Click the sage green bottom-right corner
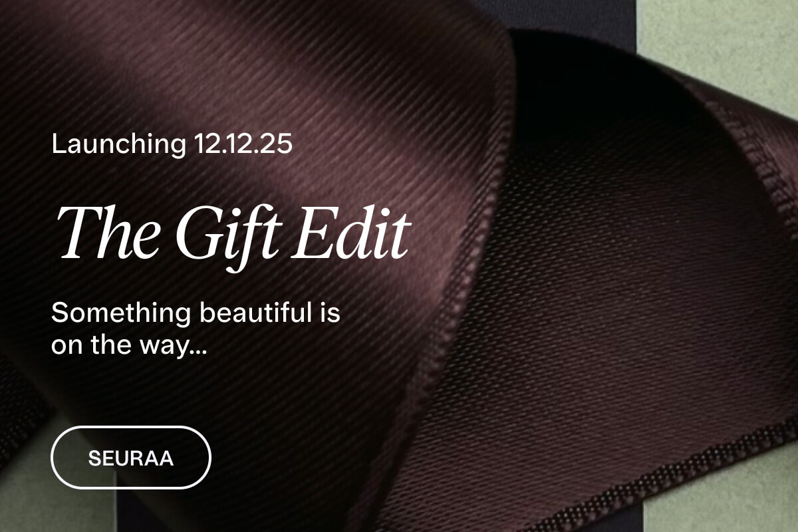Image resolution: width=798 pixels, height=532 pixels. coord(722,499)
